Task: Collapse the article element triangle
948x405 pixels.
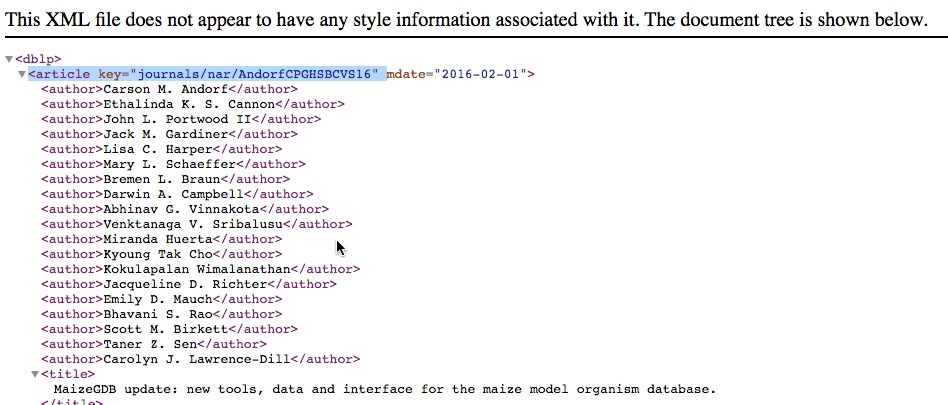Action: pos(22,74)
